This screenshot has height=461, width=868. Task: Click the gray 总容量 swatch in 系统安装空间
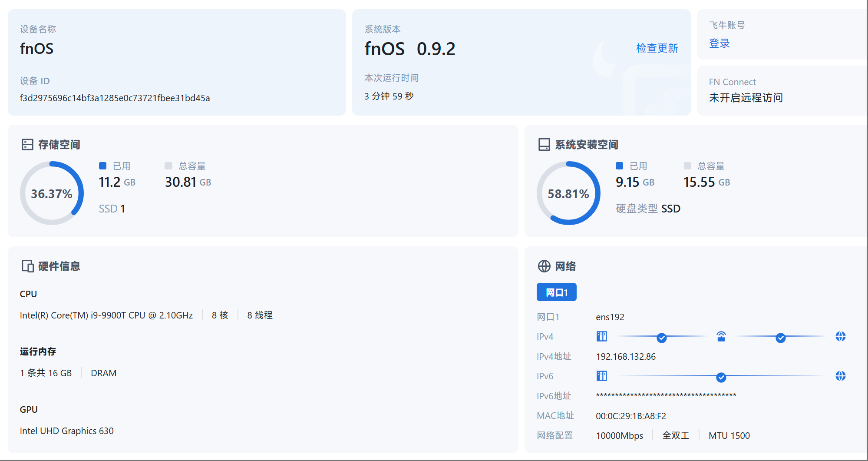click(x=687, y=166)
